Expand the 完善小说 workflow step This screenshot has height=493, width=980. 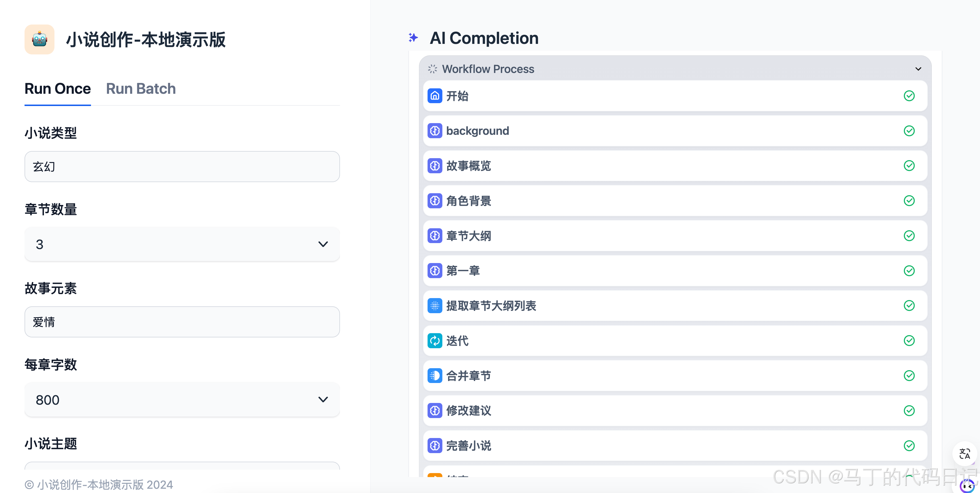pyautogui.click(x=675, y=445)
